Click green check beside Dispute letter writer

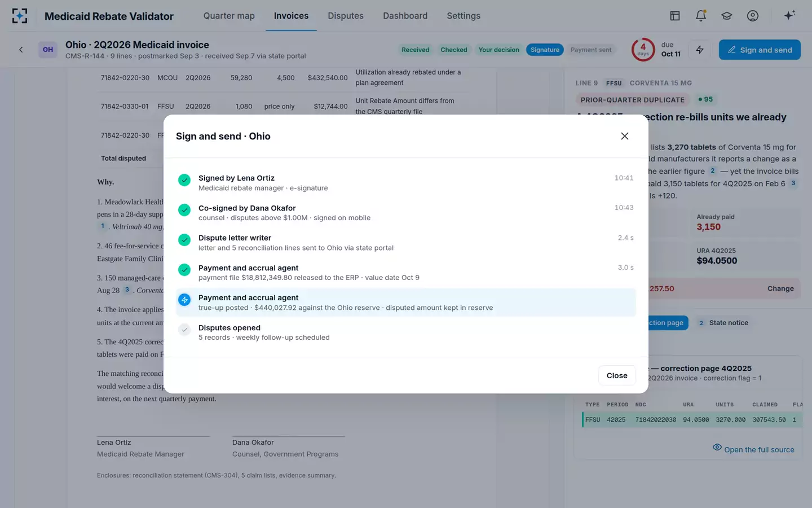coord(184,240)
